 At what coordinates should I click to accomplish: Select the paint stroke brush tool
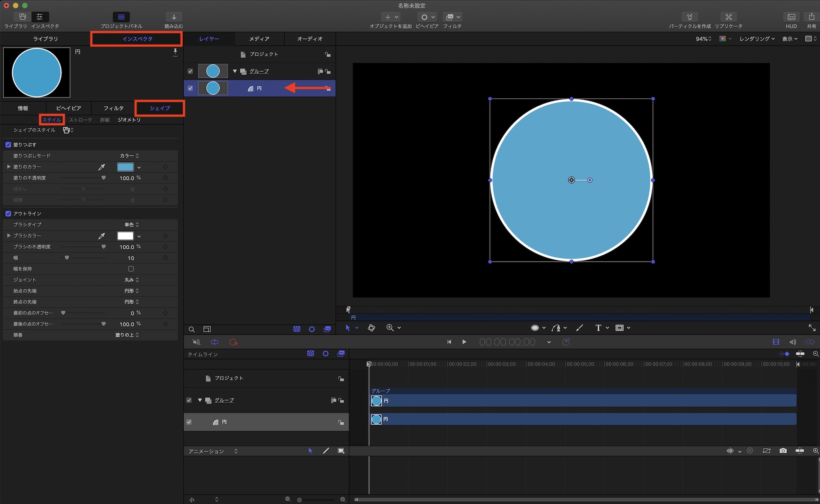click(579, 328)
